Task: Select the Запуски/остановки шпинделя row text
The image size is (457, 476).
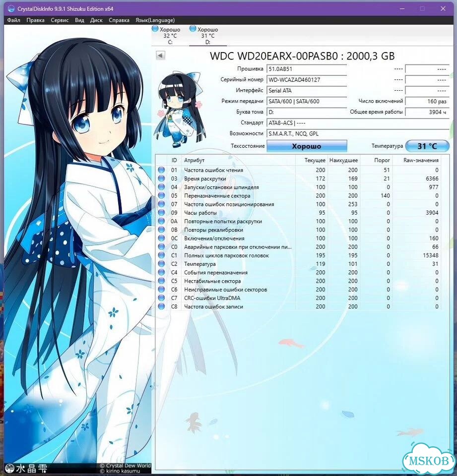Action: 221,187
